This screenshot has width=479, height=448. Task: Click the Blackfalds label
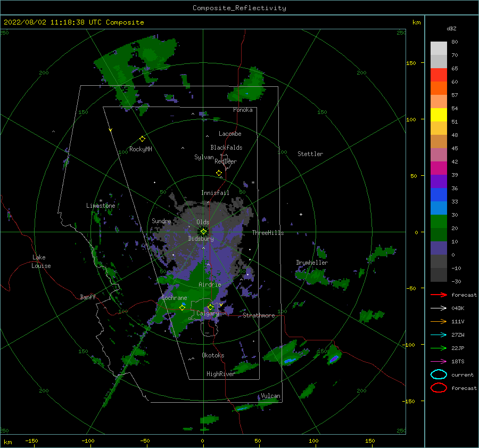click(x=226, y=148)
